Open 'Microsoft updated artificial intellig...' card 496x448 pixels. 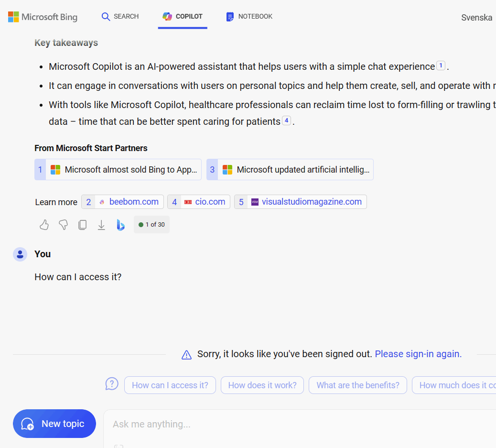[x=290, y=170]
